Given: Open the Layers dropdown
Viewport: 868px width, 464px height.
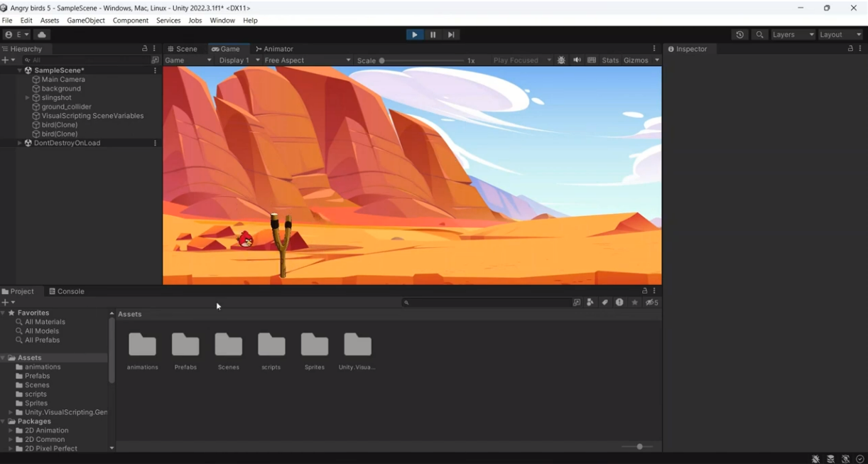Looking at the screenshot, I should point(793,35).
